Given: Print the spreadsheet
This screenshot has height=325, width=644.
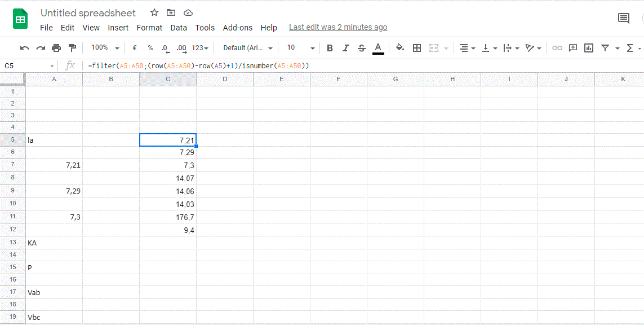Looking at the screenshot, I should (56, 48).
